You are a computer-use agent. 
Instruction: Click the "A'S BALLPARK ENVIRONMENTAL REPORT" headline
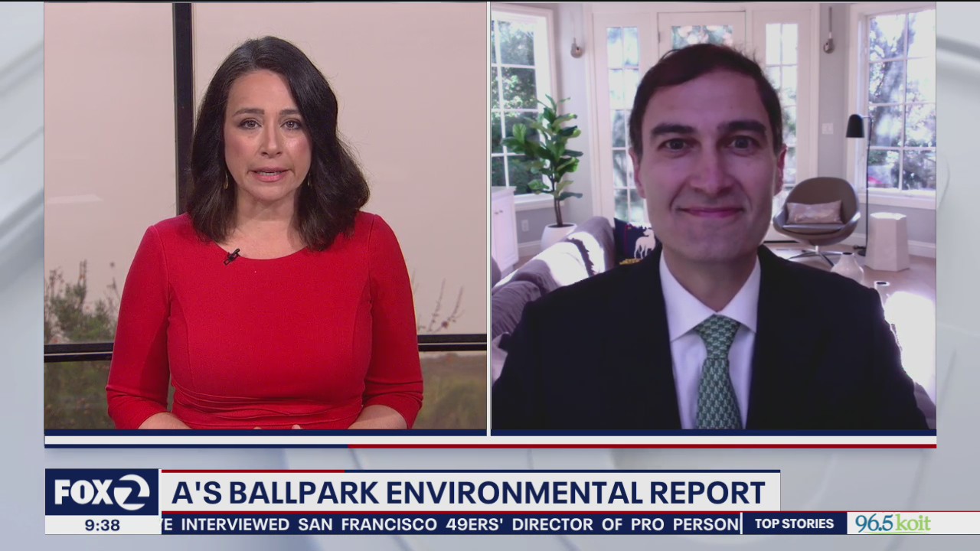[x=468, y=494]
